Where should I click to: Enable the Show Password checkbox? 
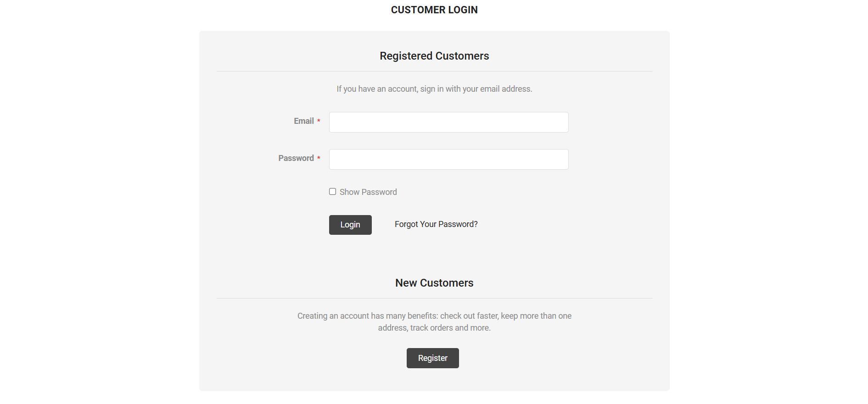pyautogui.click(x=332, y=192)
